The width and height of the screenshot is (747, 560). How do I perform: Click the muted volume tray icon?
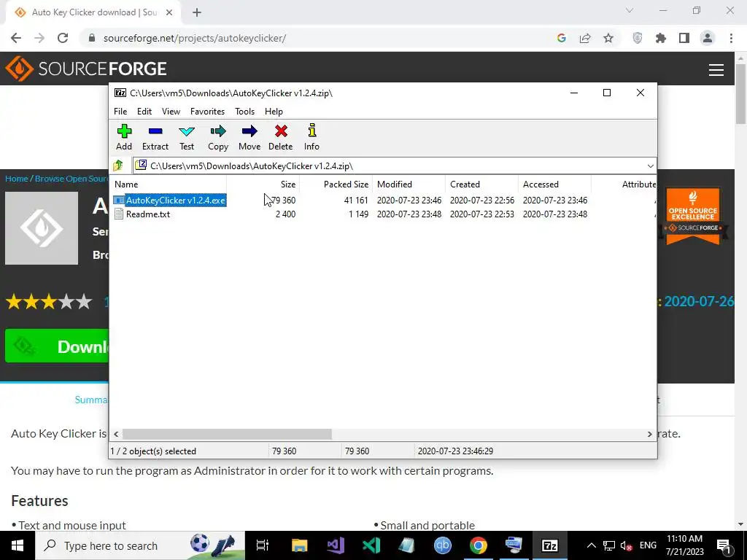coord(626,545)
